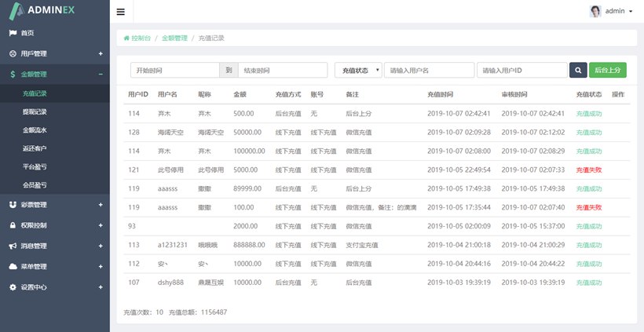Click the dollar sign icon for 金额管理
Viewport: 644px width, 332px height.
click(x=13, y=75)
